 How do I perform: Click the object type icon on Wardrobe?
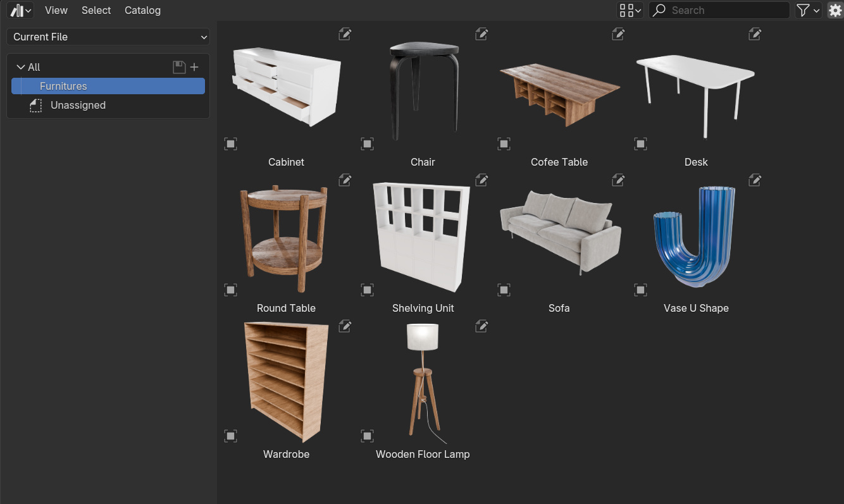230,436
